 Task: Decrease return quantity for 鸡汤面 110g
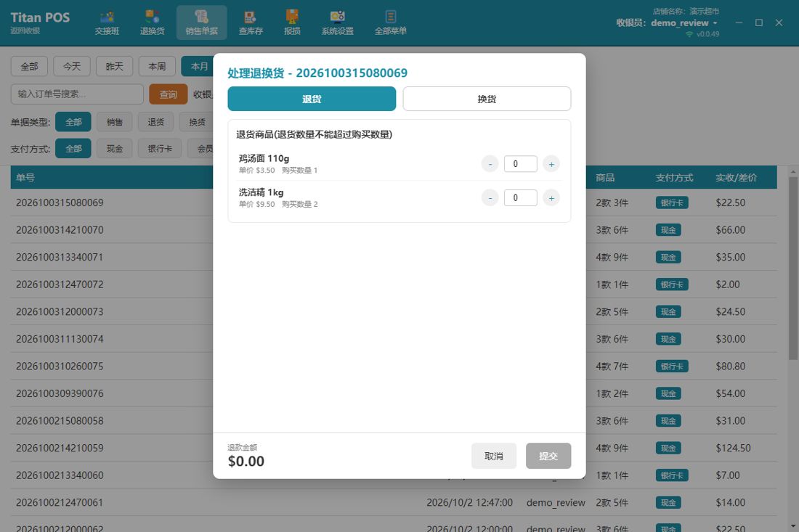tap(490, 164)
